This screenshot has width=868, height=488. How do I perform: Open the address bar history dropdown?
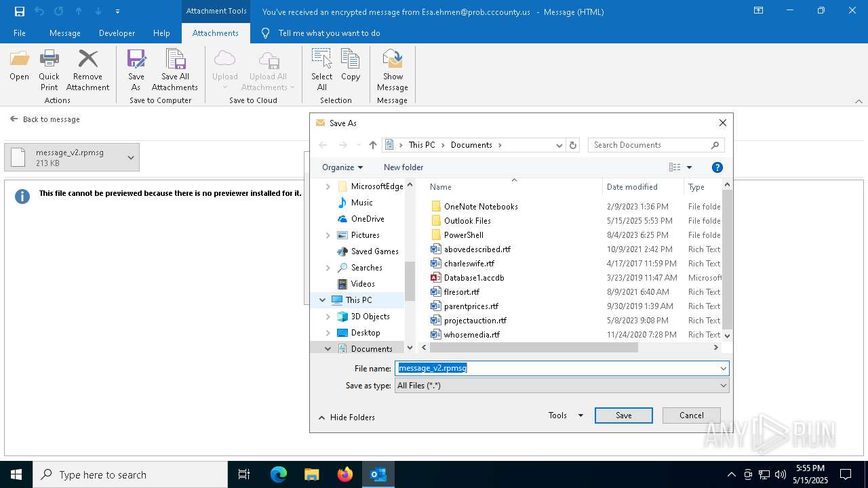pyautogui.click(x=559, y=145)
